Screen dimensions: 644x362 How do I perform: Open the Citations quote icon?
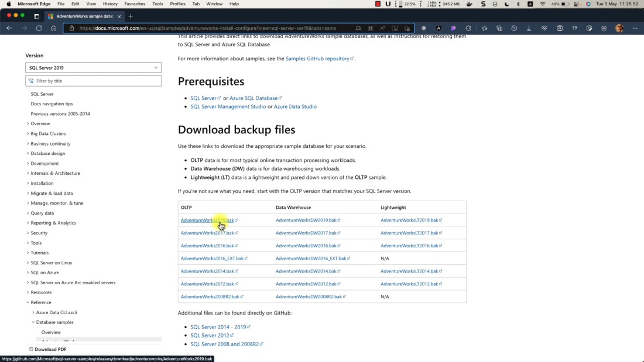click(x=574, y=28)
